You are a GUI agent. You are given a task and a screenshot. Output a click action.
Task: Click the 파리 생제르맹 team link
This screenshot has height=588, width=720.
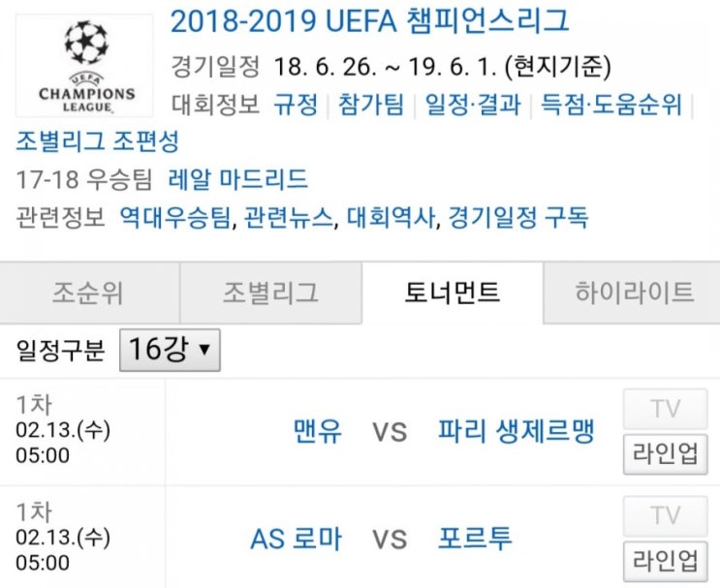(517, 431)
